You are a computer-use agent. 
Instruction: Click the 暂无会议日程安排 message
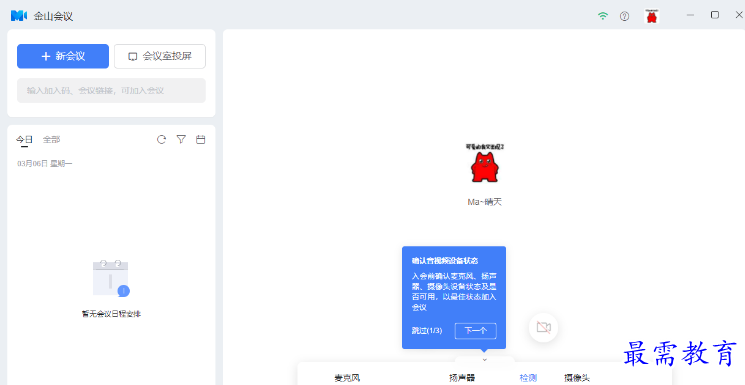(x=111, y=314)
